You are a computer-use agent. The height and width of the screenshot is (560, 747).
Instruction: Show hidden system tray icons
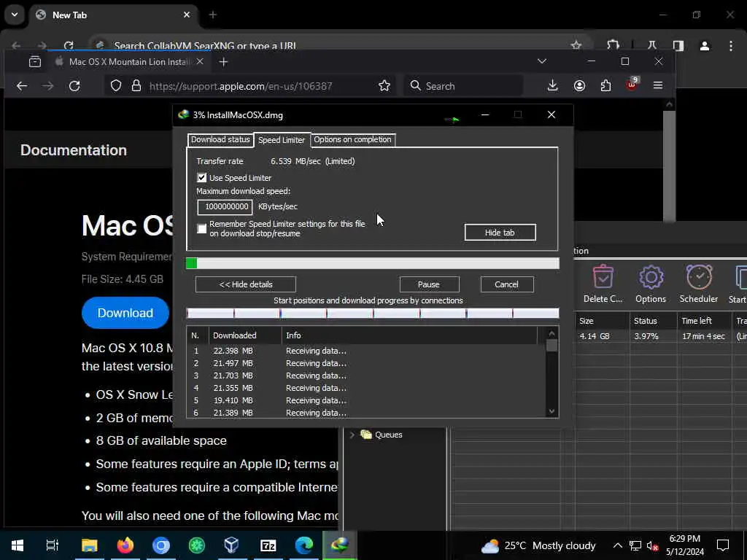(x=617, y=545)
